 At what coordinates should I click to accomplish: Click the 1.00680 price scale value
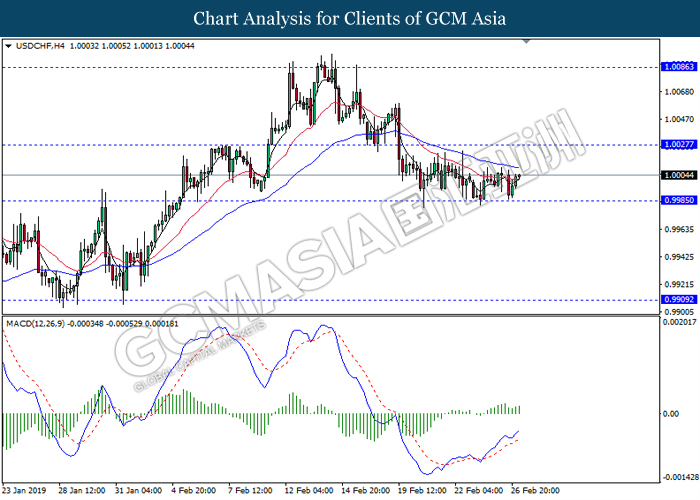click(x=679, y=92)
